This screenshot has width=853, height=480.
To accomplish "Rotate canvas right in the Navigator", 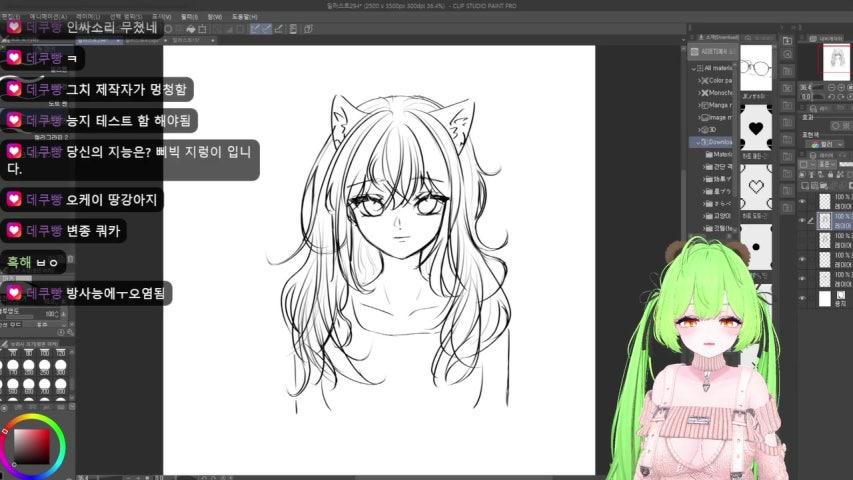I will (x=841, y=96).
